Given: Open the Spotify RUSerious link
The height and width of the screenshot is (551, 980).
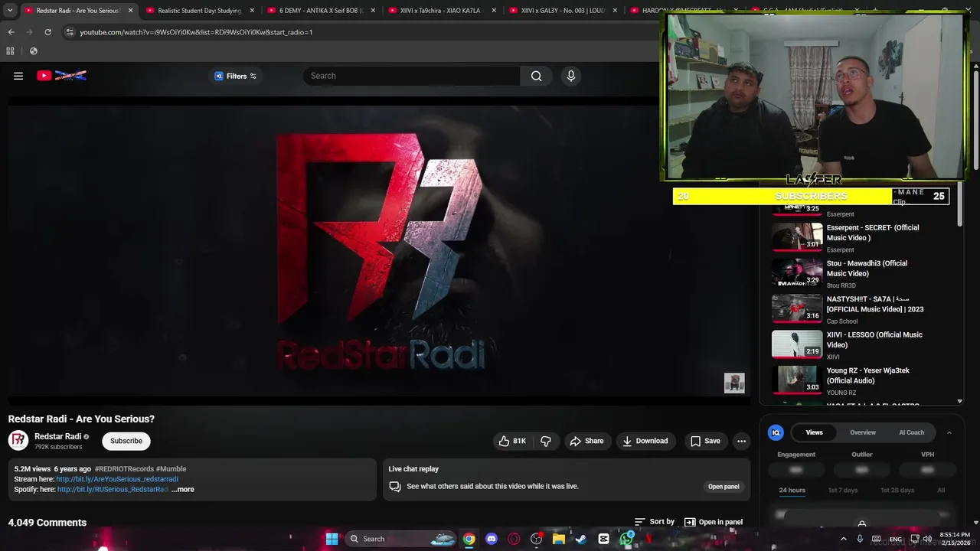Looking at the screenshot, I should click(113, 489).
